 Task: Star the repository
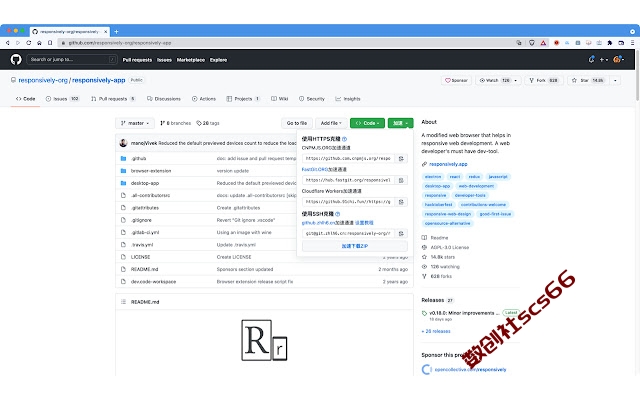(588, 80)
